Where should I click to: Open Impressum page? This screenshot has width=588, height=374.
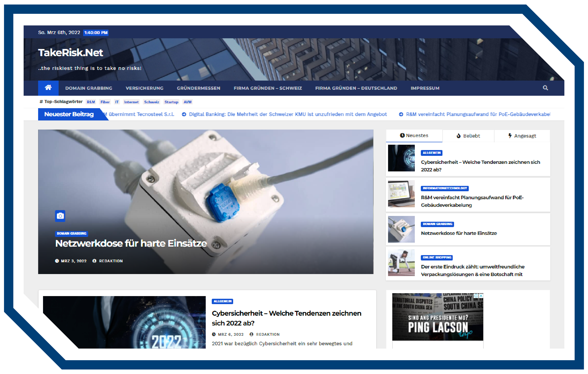click(x=425, y=88)
